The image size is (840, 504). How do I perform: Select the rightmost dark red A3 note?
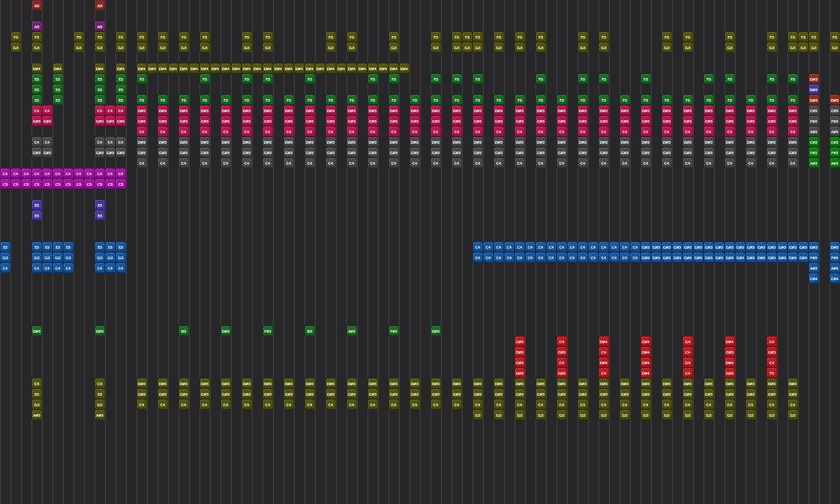[x=100, y=5]
